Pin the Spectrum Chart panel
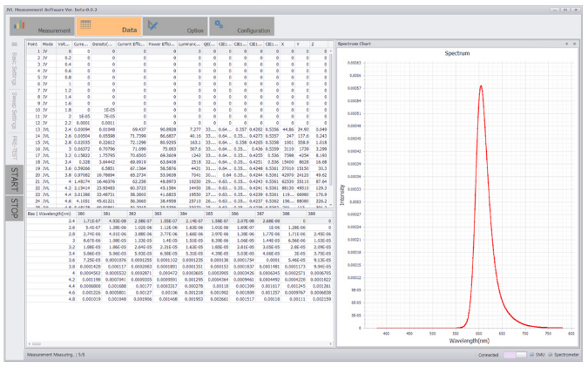588x367 pixels. tap(566, 44)
